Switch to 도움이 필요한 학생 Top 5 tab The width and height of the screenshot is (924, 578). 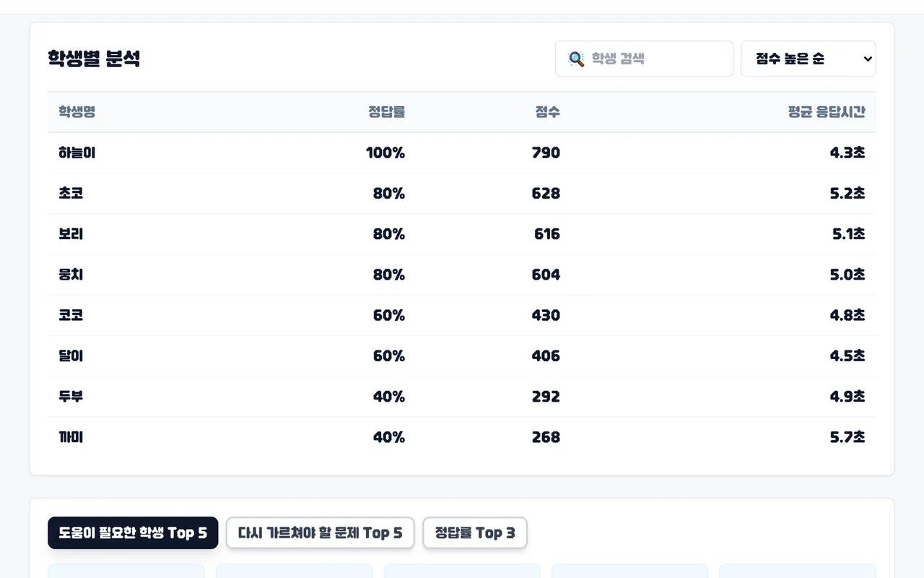click(x=133, y=533)
